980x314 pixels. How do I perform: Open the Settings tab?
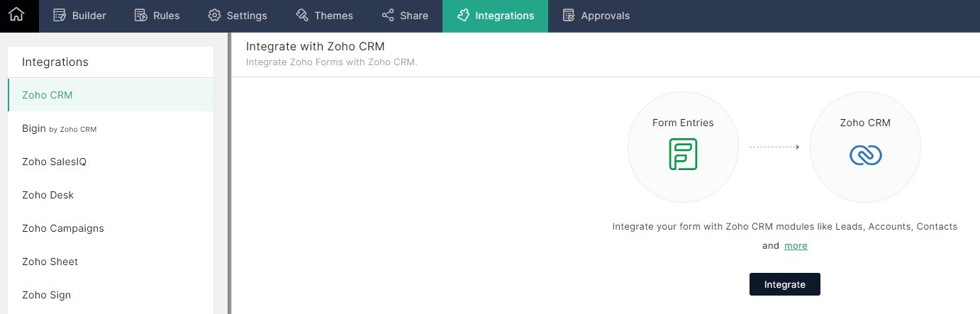238,16
